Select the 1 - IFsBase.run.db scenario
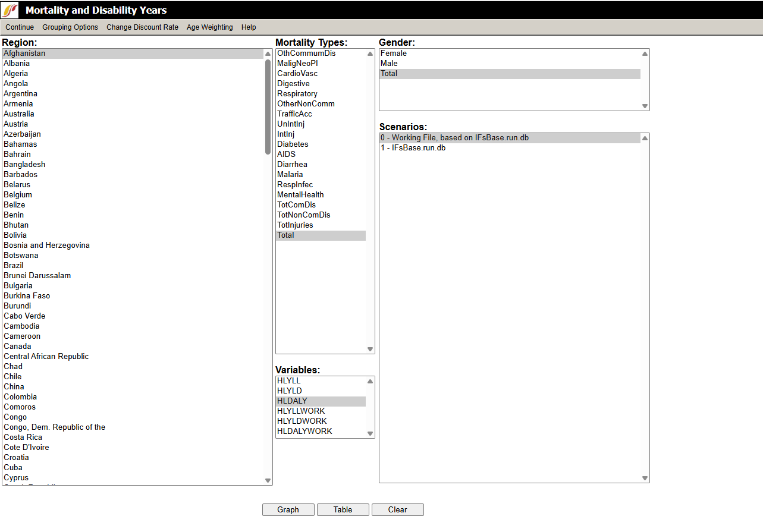Viewport: 763px width, 532px height. coord(413,148)
